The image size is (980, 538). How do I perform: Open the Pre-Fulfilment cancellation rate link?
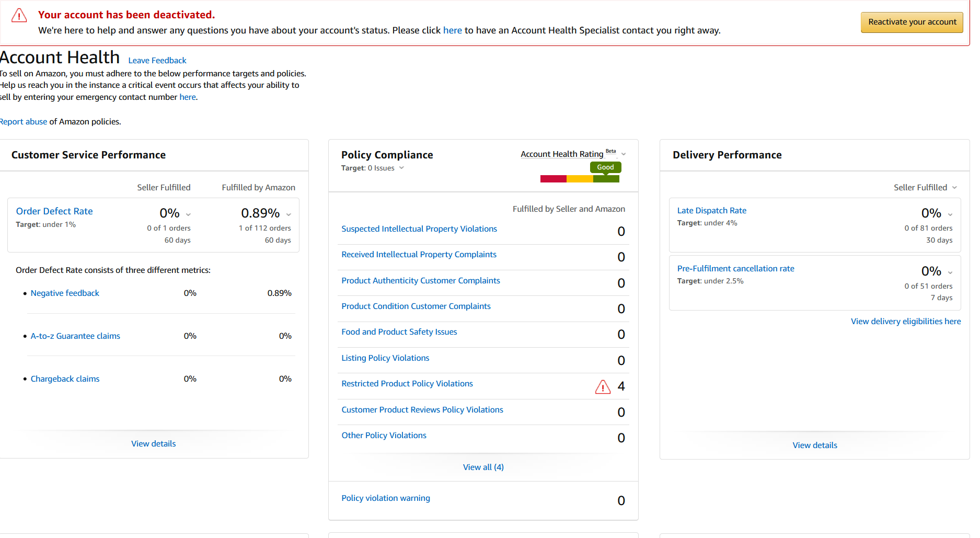[x=736, y=269]
